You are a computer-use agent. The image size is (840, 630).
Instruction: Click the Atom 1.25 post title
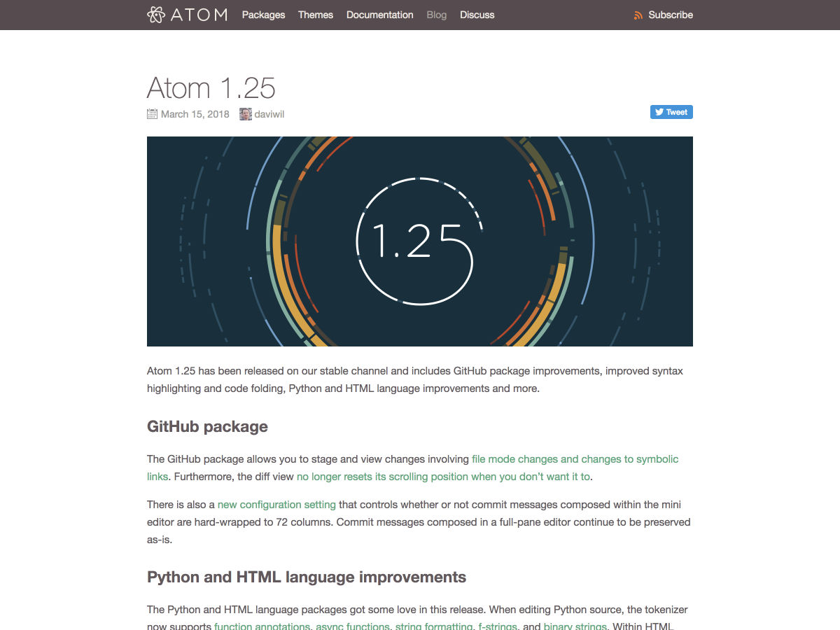211,87
